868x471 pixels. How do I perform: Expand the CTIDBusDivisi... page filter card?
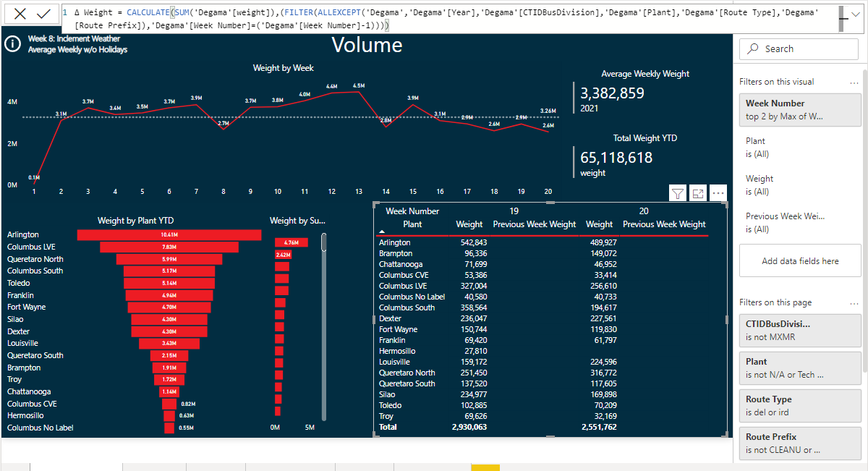tap(800, 330)
